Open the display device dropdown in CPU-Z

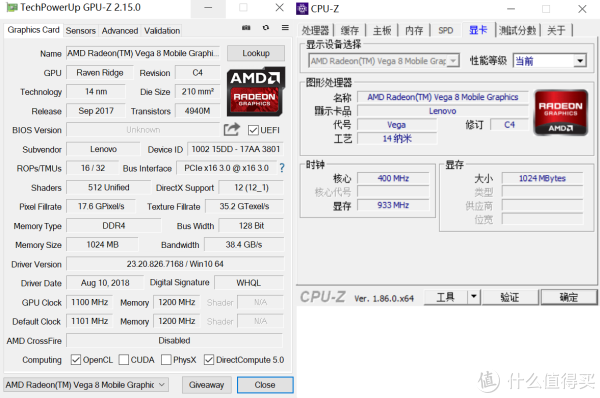(384, 61)
